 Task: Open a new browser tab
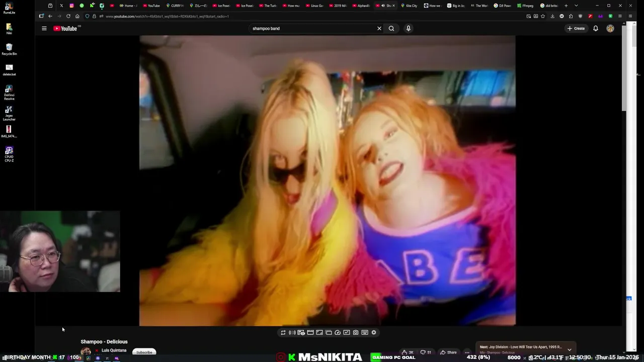point(566,6)
